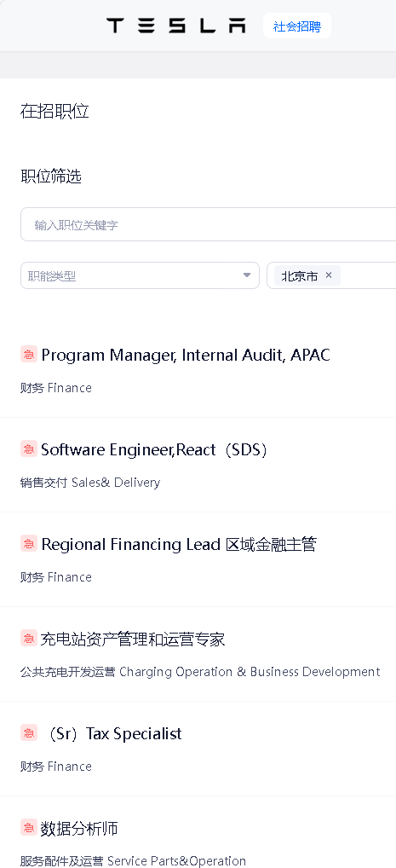Click urgent badge beside 数据分析师
The width and height of the screenshot is (396, 868).
point(29,828)
